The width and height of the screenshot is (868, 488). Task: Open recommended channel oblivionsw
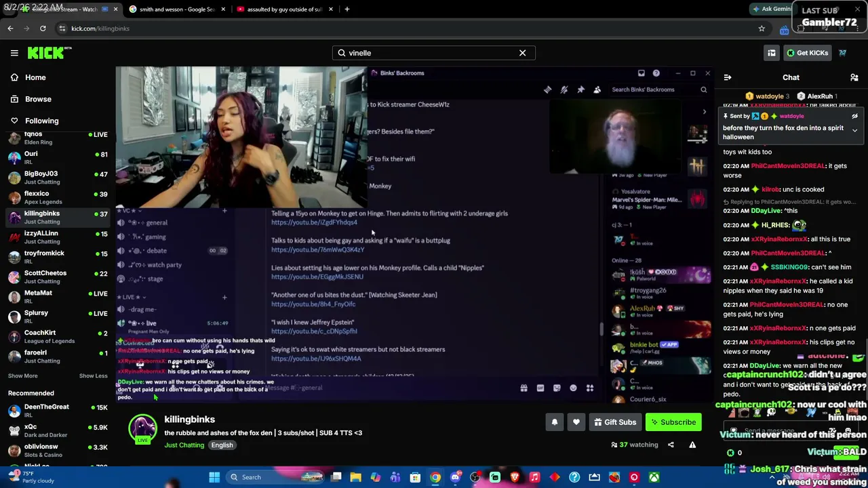pos(58,451)
